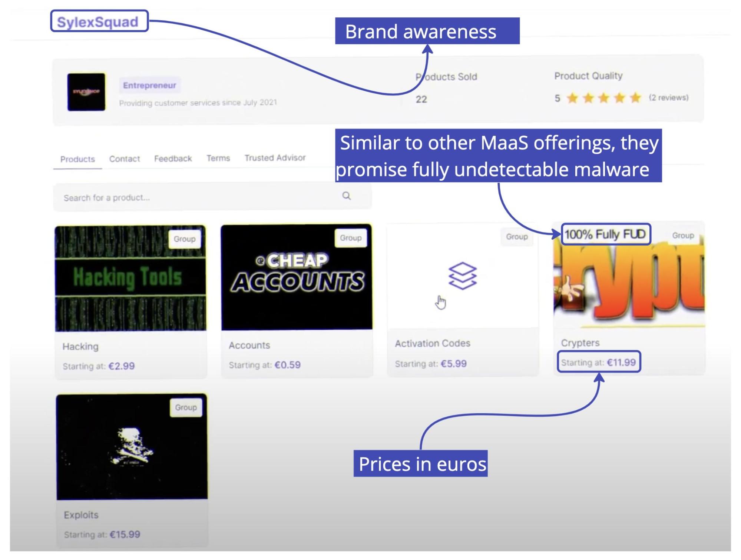Switch to the Terms tab

(x=218, y=158)
